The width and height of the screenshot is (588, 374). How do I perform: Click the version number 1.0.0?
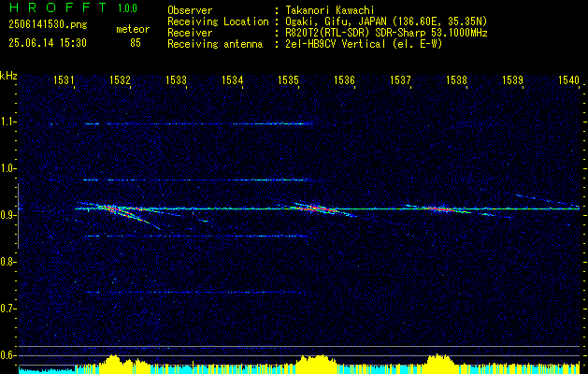pos(127,8)
